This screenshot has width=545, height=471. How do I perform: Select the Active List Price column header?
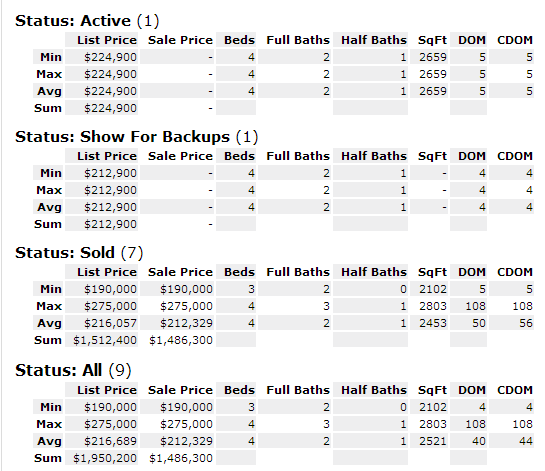[x=107, y=40]
